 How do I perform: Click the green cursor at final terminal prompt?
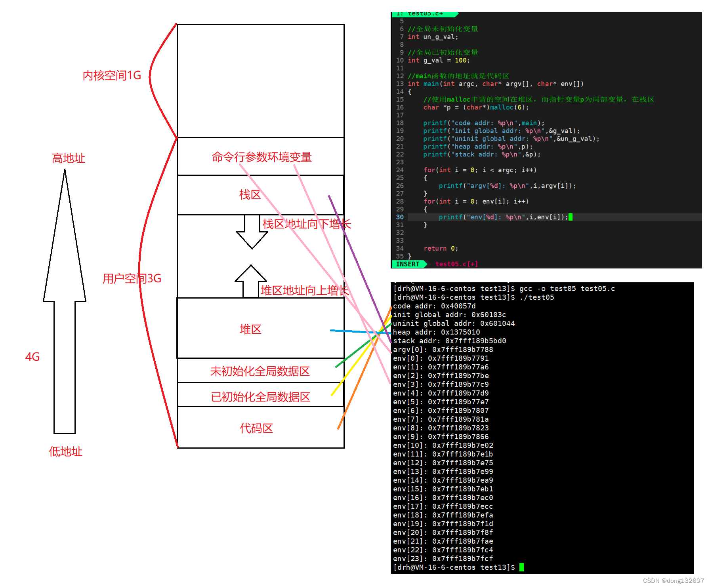(x=521, y=567)
